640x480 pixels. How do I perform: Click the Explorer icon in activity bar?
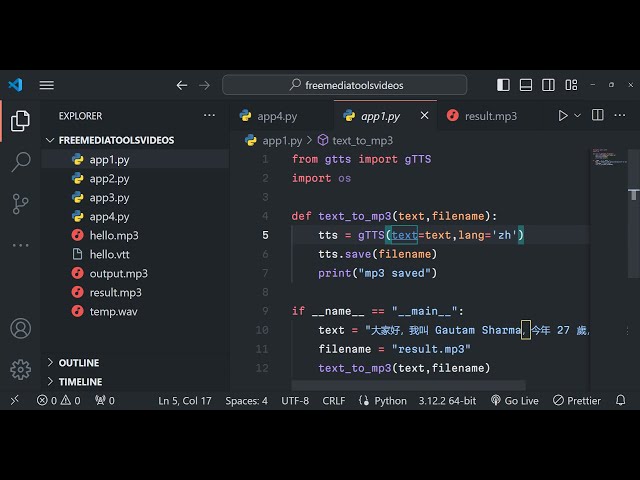[x=20, y=121]
